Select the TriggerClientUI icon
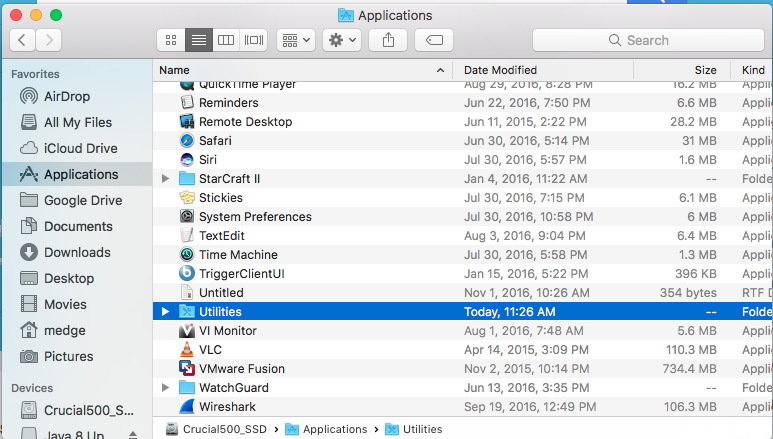 click(187, 274)
